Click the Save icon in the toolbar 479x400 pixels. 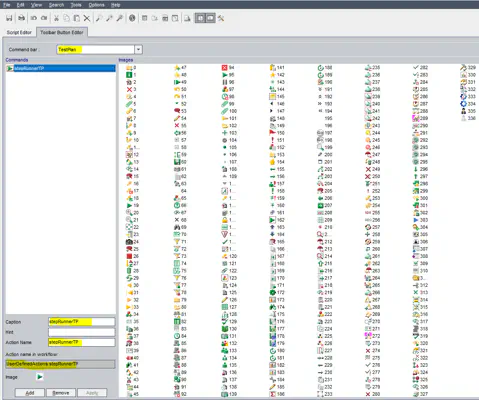[9, 18]
